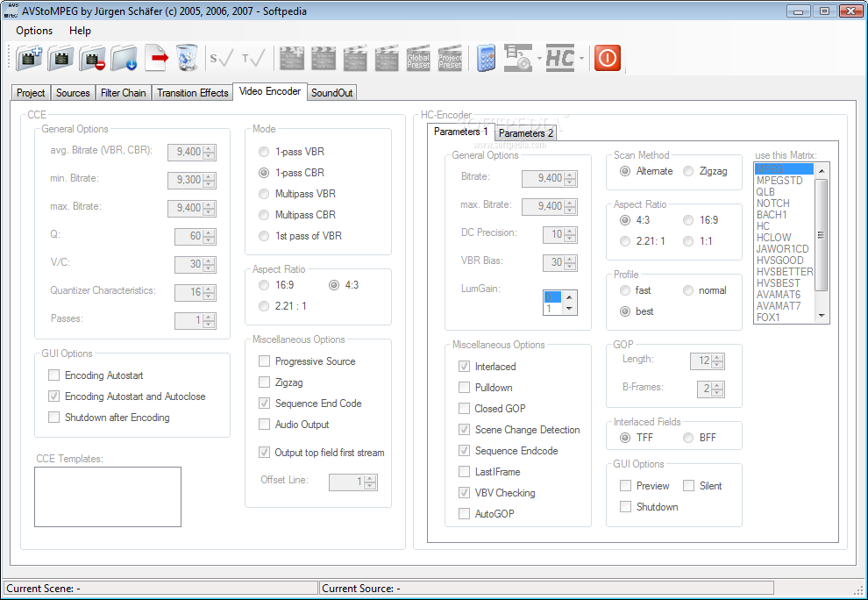Click the AVStoMPEG app icon in title bar
Image resolution: width=868 pixels, height=600 pixels.
(11, 11)
